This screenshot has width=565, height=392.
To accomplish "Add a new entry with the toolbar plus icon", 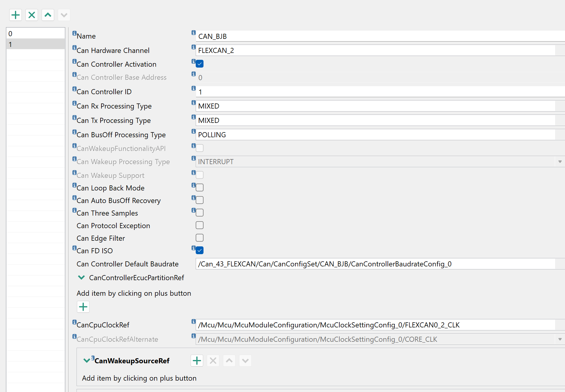I will point(16,15).
